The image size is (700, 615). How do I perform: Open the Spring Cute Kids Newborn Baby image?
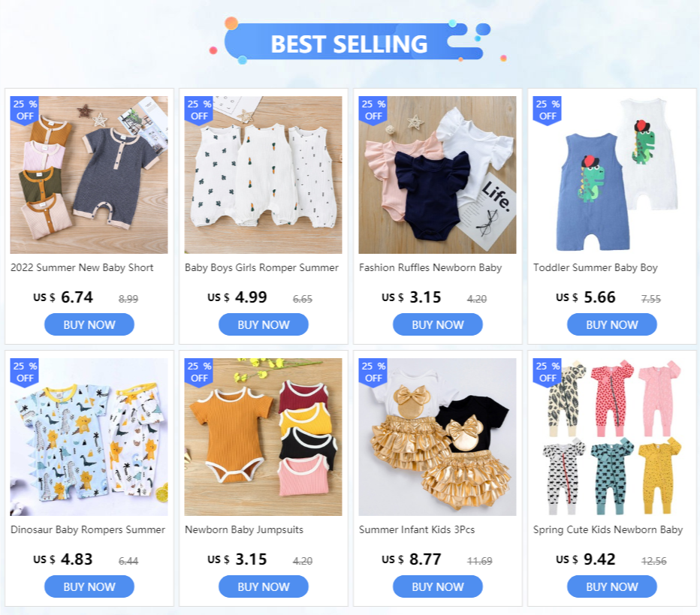(x=611, y=437)
